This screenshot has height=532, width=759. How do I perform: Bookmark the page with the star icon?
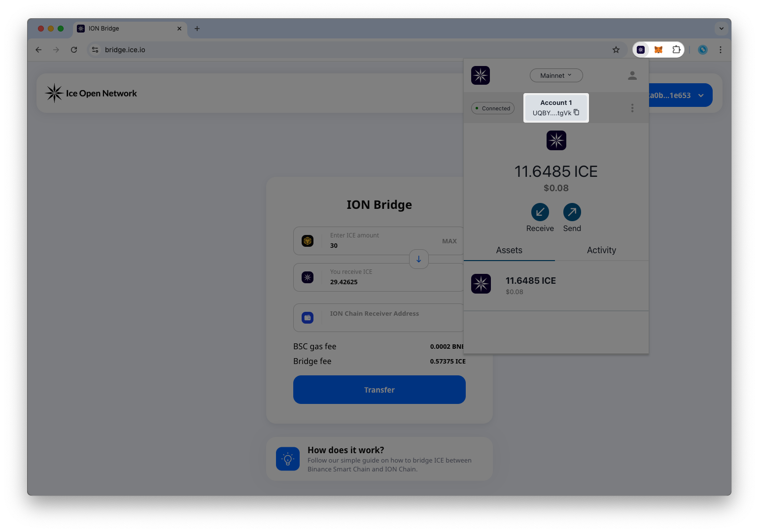(616, 50)
